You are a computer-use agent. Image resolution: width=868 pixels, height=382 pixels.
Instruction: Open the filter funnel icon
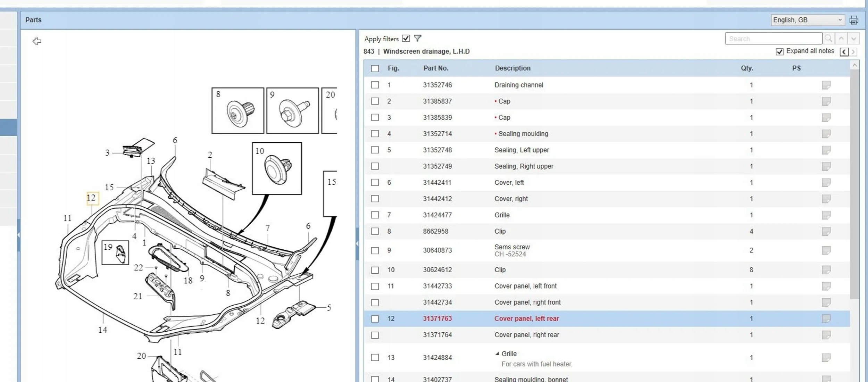(418, 39)
